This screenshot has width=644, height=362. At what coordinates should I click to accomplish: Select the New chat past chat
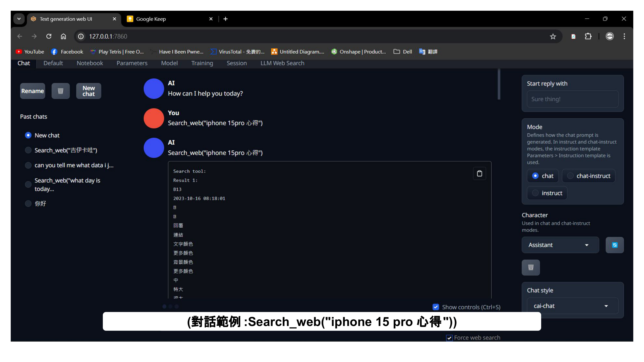click(x=42, y=135)
